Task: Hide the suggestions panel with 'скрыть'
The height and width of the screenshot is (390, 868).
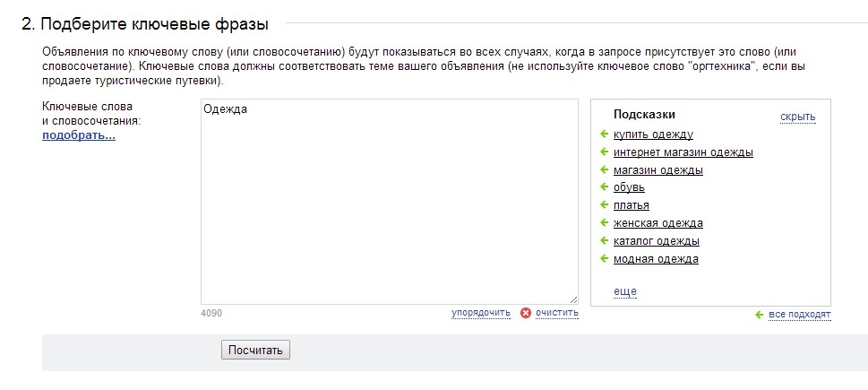Action: 797,117
